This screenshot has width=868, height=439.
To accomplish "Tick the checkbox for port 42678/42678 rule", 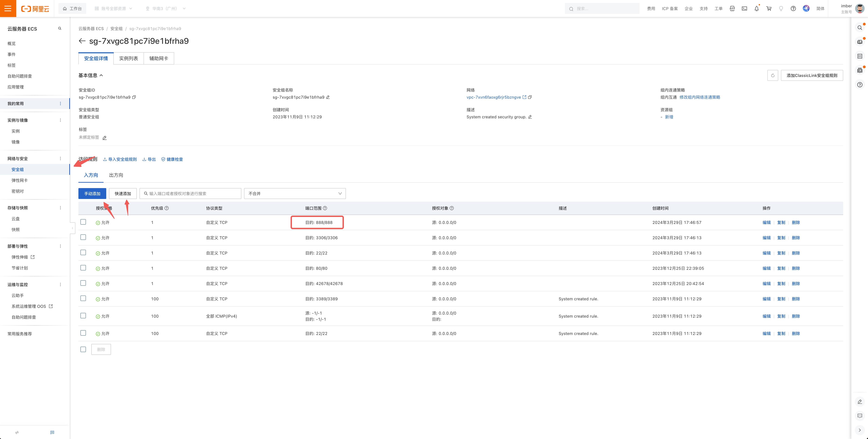I will click(x=83, y=283).
